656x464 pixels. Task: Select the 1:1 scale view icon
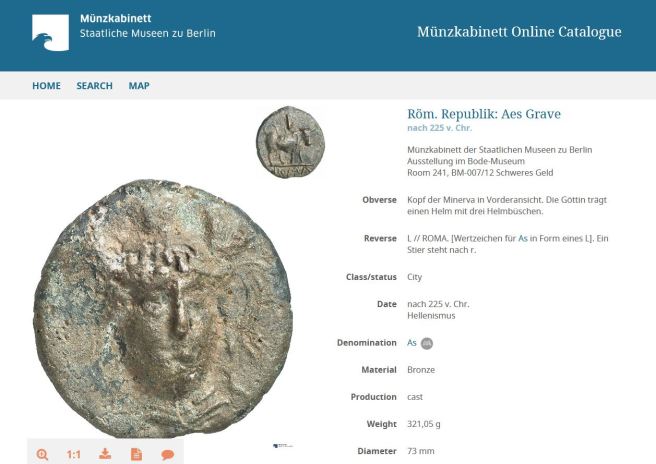[73, 454]
